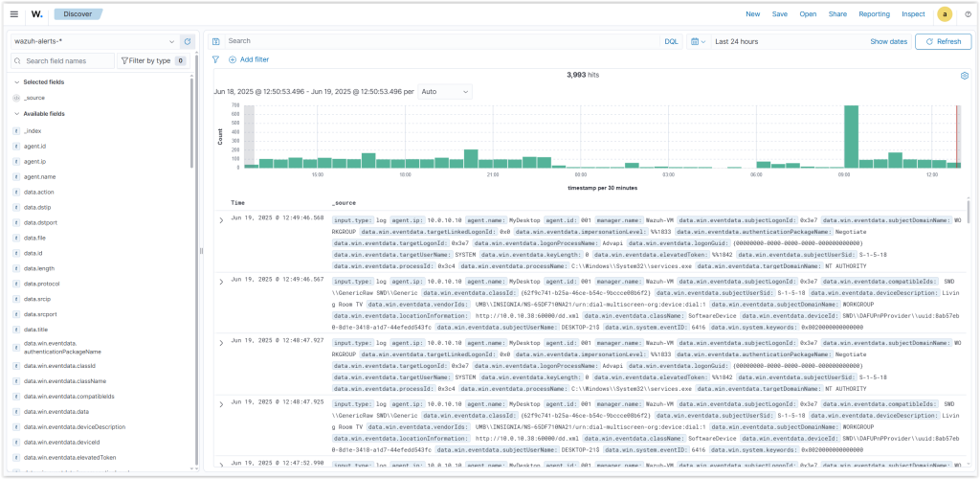The width and height of the screenshot is (980, 479).
Task: Click the Discover breadcrumb tab
Action: (x=77, y=13)
